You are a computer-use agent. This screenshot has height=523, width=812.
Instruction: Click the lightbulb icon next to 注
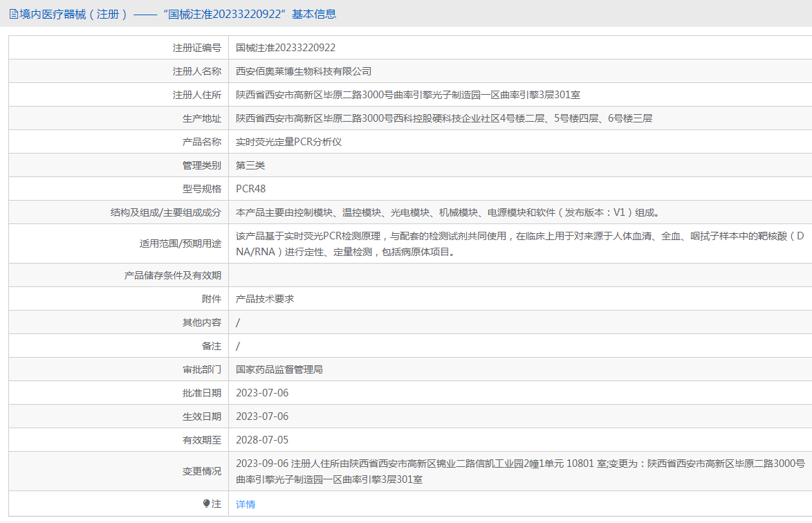(x=206, y=504)
